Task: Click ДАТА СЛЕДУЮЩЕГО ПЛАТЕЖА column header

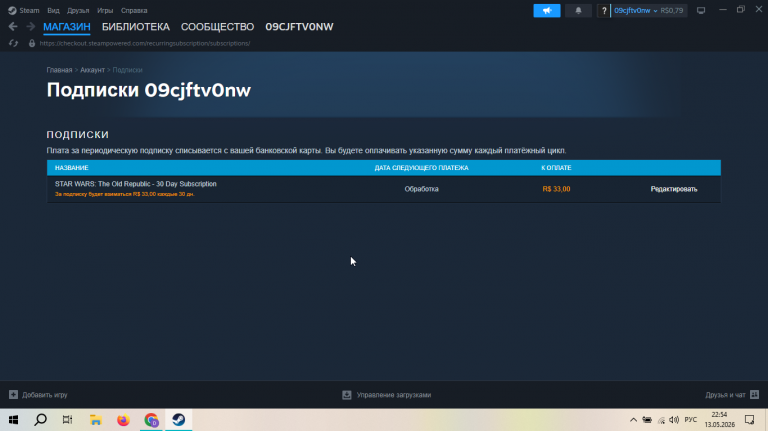Action: [421, 168]
